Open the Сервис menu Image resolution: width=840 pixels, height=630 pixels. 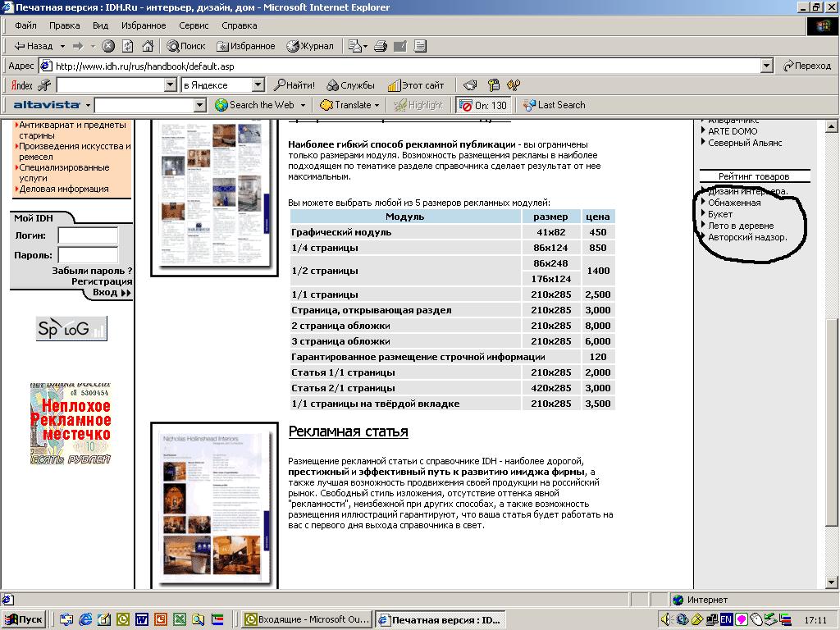tap(194, 25)
